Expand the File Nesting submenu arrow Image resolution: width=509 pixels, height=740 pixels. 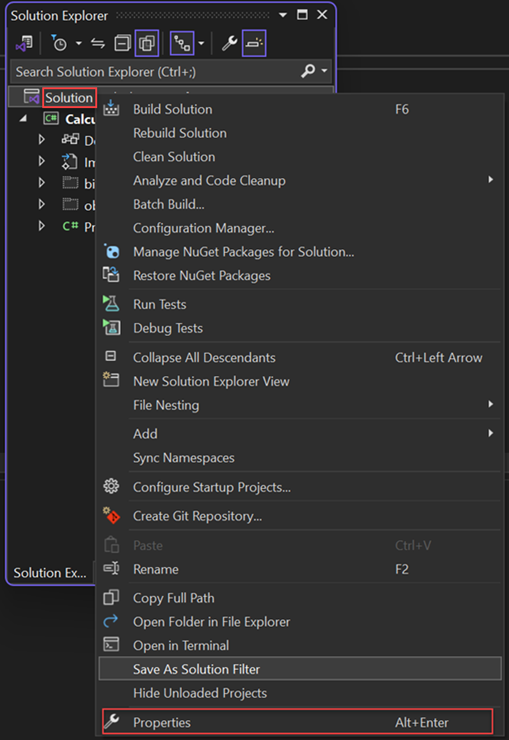click(491, 404)
